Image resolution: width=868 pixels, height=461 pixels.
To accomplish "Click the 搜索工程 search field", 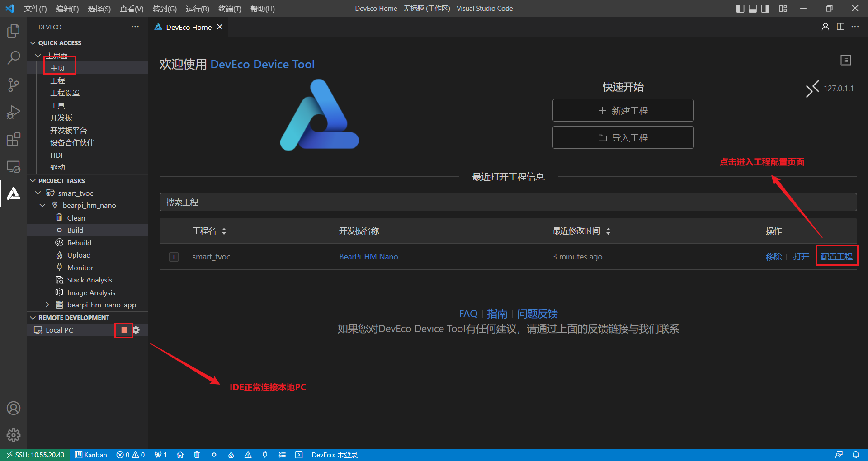I will pos(508,202).
